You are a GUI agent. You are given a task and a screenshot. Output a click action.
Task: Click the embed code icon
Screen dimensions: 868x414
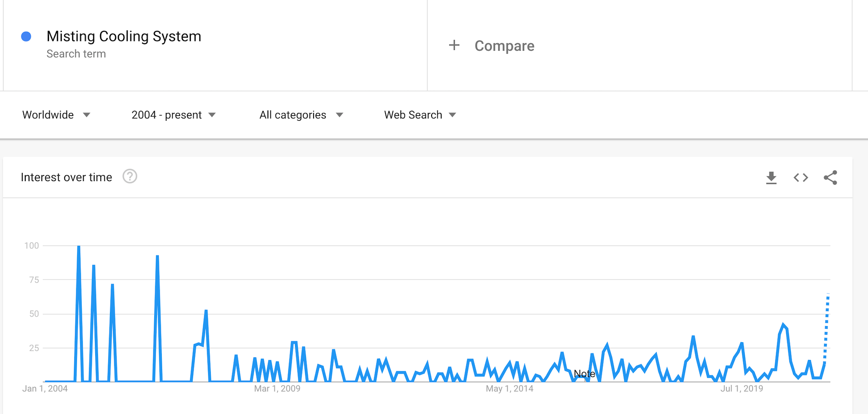[801, 178]
